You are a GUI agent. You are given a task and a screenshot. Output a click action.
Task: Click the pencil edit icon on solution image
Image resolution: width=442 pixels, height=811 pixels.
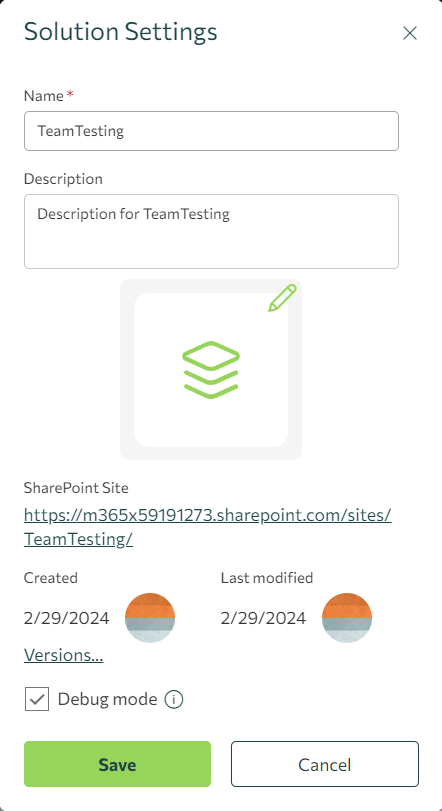(282, 298)
